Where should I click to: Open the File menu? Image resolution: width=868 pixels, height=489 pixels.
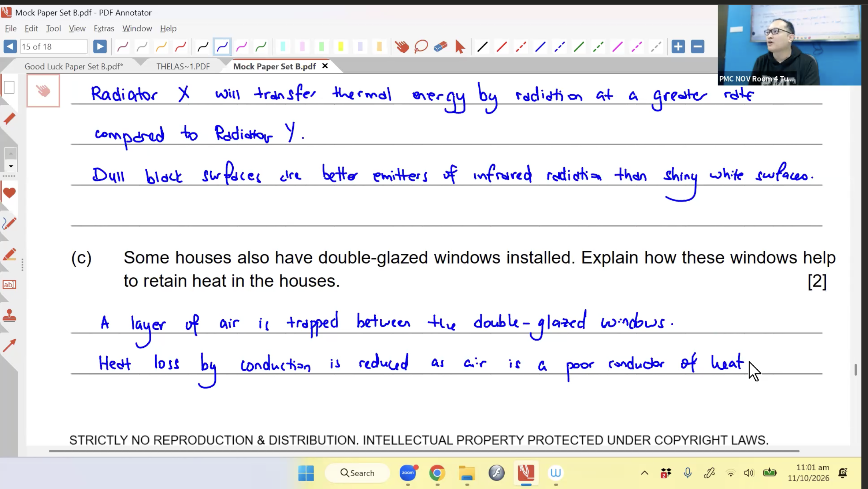click(x=11, y=28)
